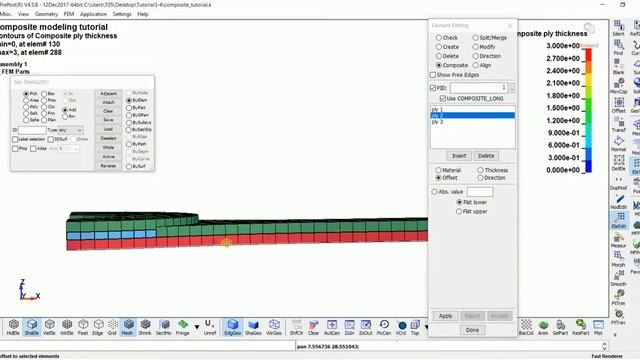Viewport: 640px width, 360px height.
Task: Enable Hidden Line (HidEle) display mode
Action: (x=13, y=327)
